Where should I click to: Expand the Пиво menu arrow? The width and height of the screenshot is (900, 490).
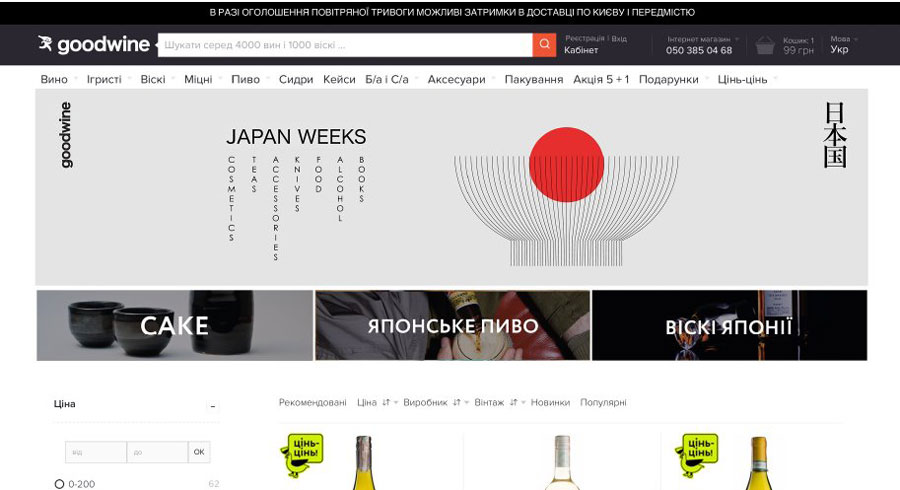(267, 79)
